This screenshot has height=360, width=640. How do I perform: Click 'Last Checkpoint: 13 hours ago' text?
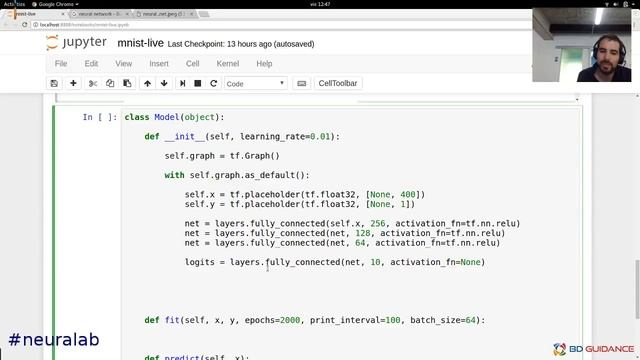220,44
